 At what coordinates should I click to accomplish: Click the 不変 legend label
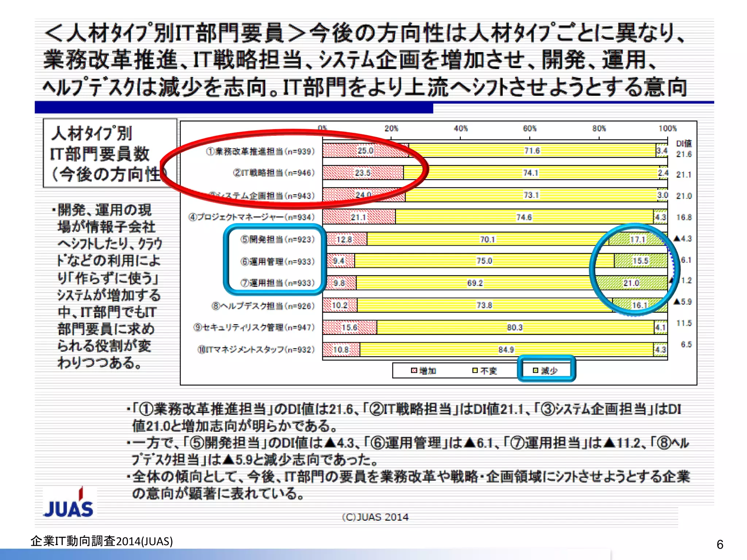489,371
